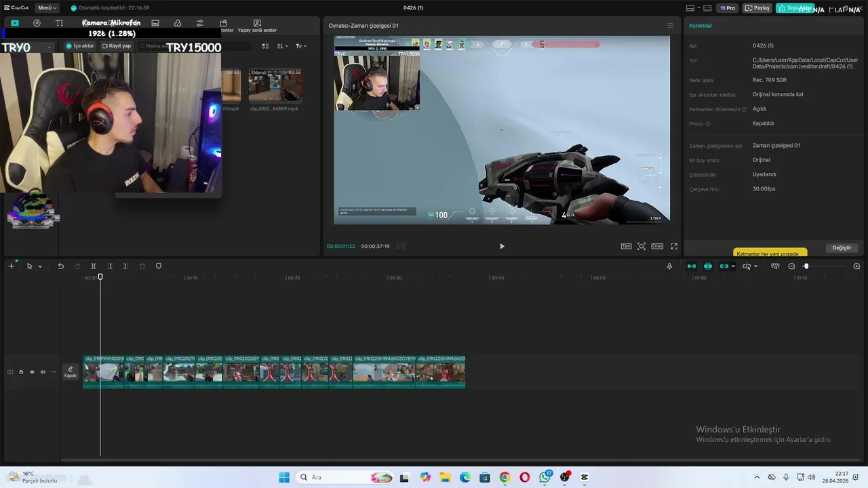
Task: Mute the main video track
Action: (43, 372)
